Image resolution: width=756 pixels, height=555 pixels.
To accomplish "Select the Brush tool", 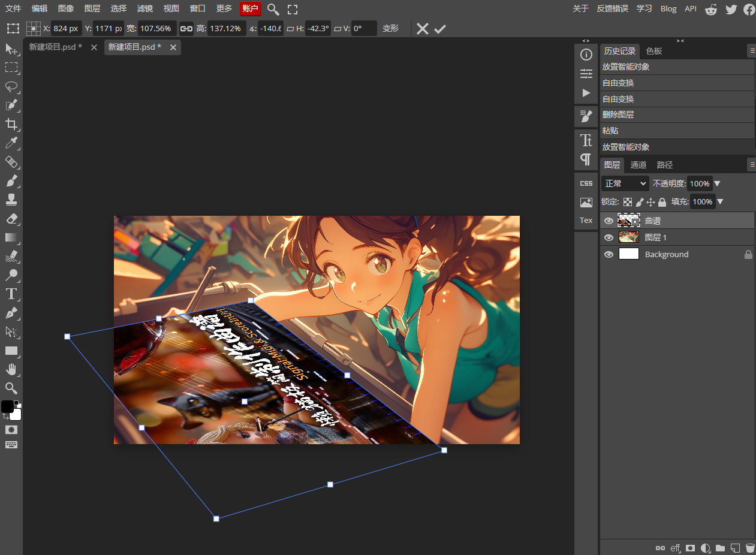I will click(x=11, y=180).
